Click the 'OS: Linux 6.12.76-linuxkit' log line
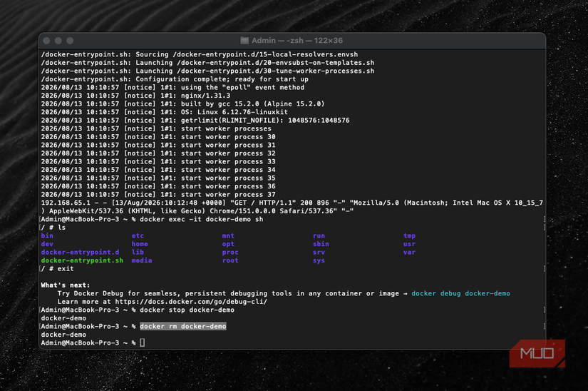 click(164, 112)
